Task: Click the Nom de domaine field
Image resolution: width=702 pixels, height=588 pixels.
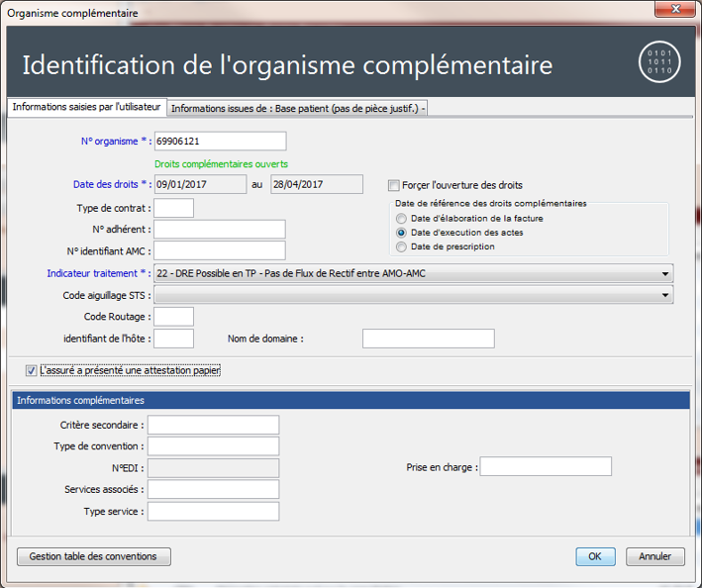Action: point(428,339)
